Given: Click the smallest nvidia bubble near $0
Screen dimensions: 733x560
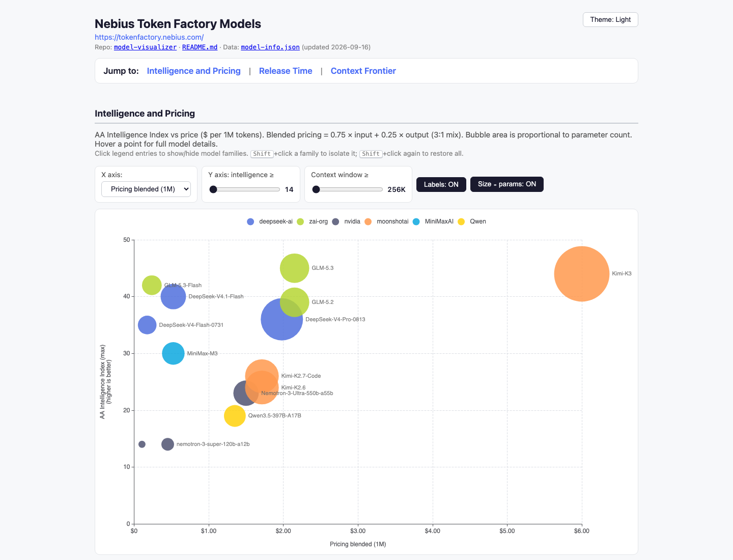Looking at the screenshot, I should click(x=142, y=444).
